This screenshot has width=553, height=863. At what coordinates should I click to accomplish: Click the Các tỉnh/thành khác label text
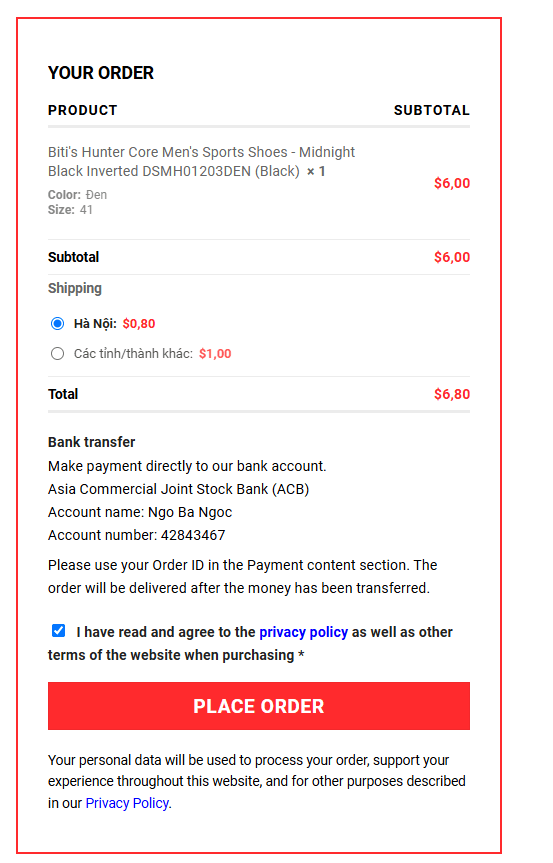point(133,353)
